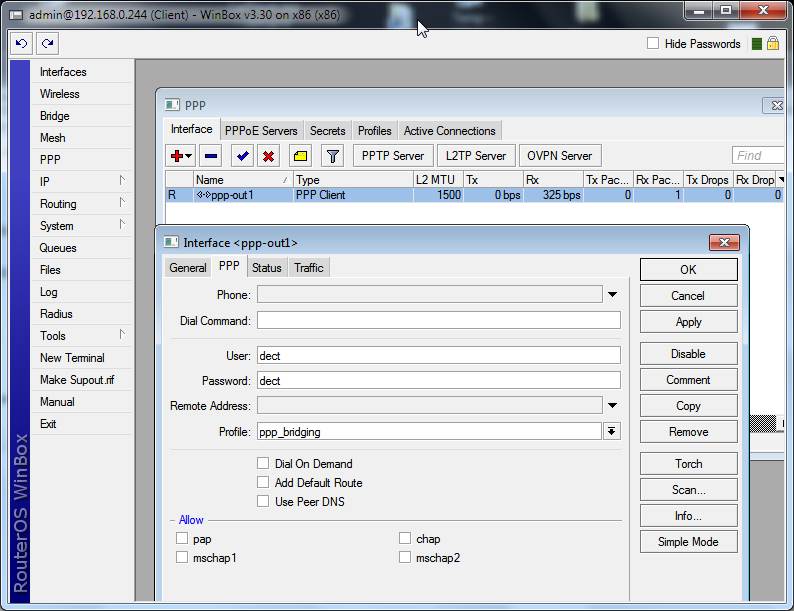Click the Apply button
Screen dimensions: 794x611
(688, 321)
